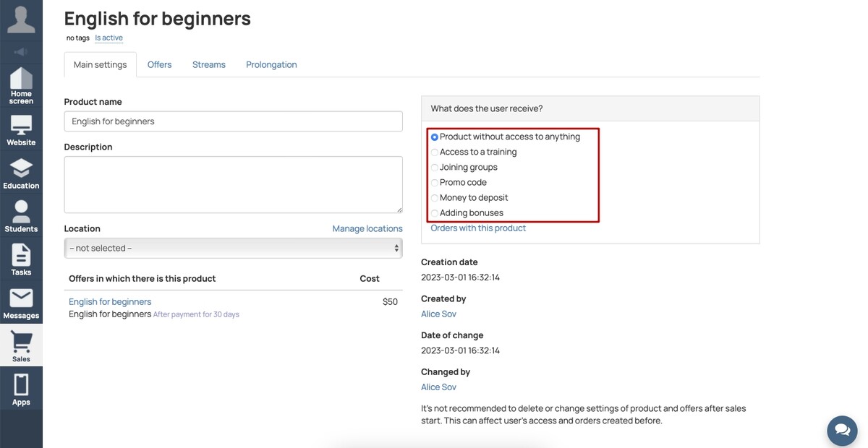
Task: Switch to the Main settings tab
Action: click(100, 64)
